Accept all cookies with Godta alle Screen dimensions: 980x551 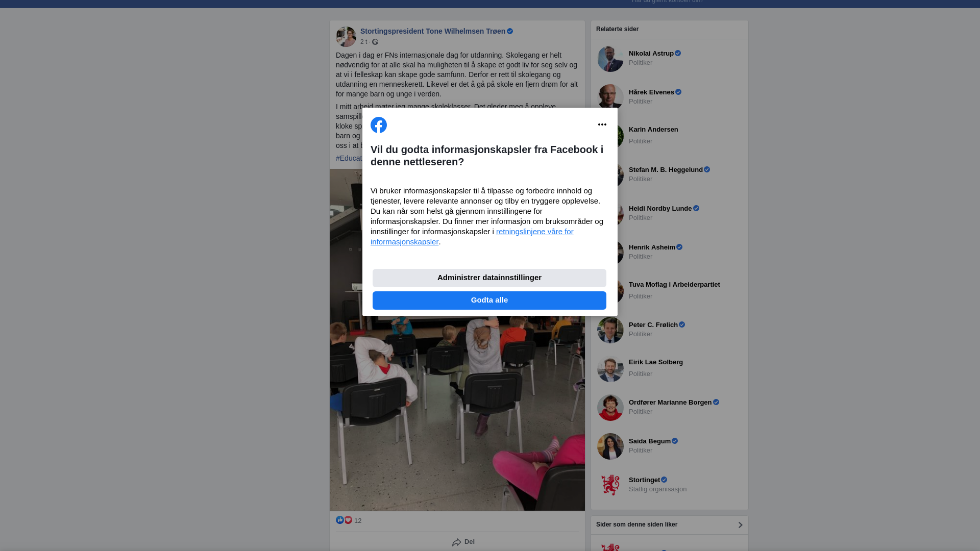tap(489, 300)
